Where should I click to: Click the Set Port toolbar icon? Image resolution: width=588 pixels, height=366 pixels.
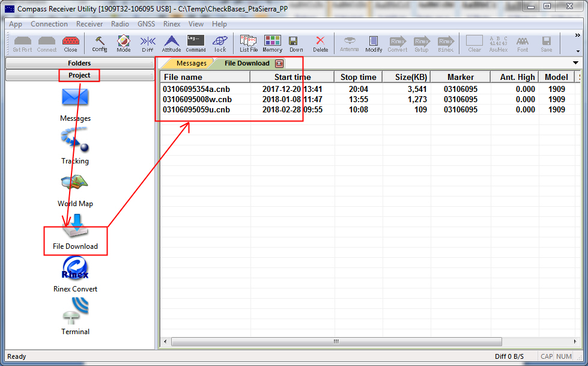point(22,44)
